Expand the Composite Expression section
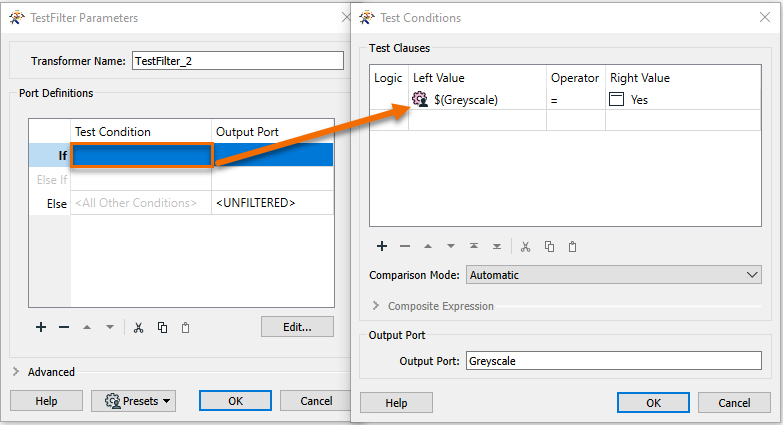 tap(376, 306)
